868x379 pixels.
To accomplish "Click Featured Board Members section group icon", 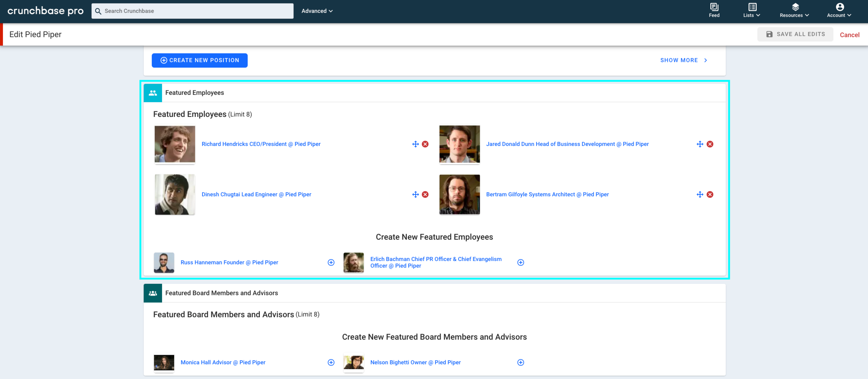I will pos(153,293).
